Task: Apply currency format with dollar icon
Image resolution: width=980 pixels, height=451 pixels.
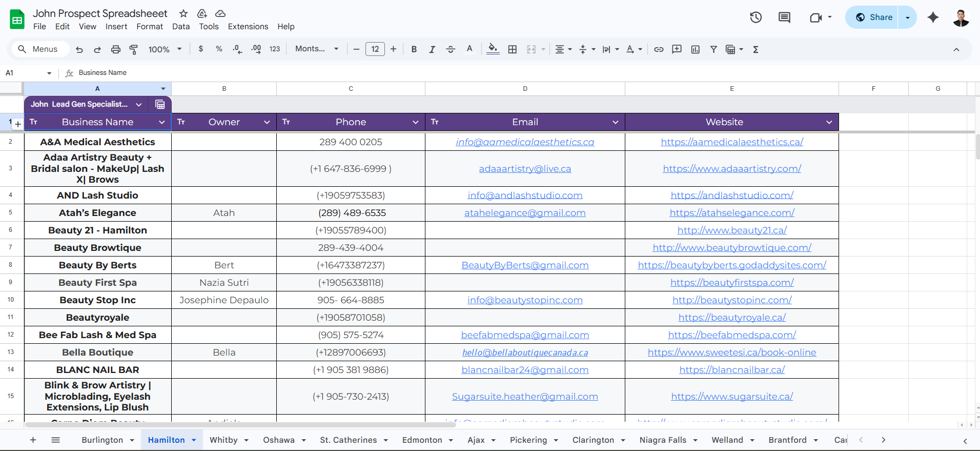Action: 201,49
